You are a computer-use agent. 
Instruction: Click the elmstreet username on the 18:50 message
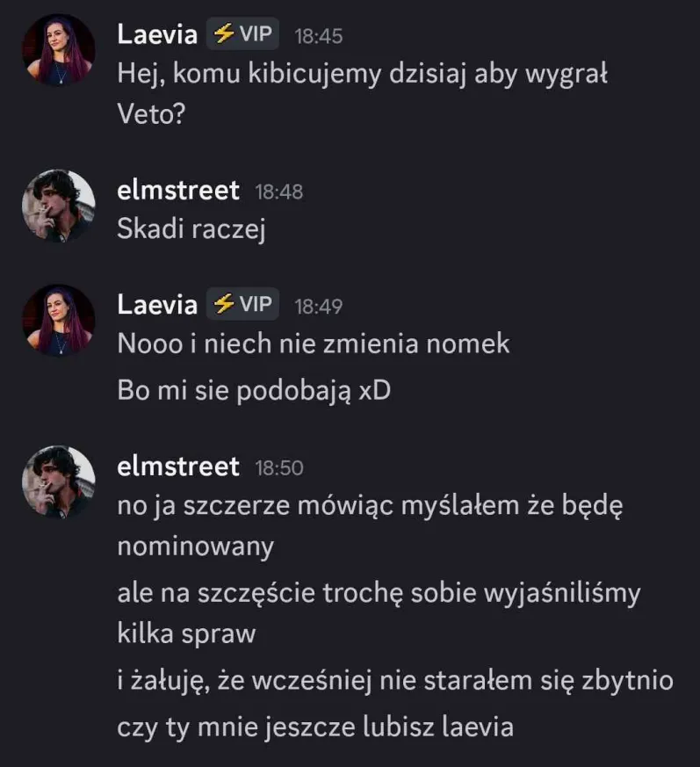[178, 467]
